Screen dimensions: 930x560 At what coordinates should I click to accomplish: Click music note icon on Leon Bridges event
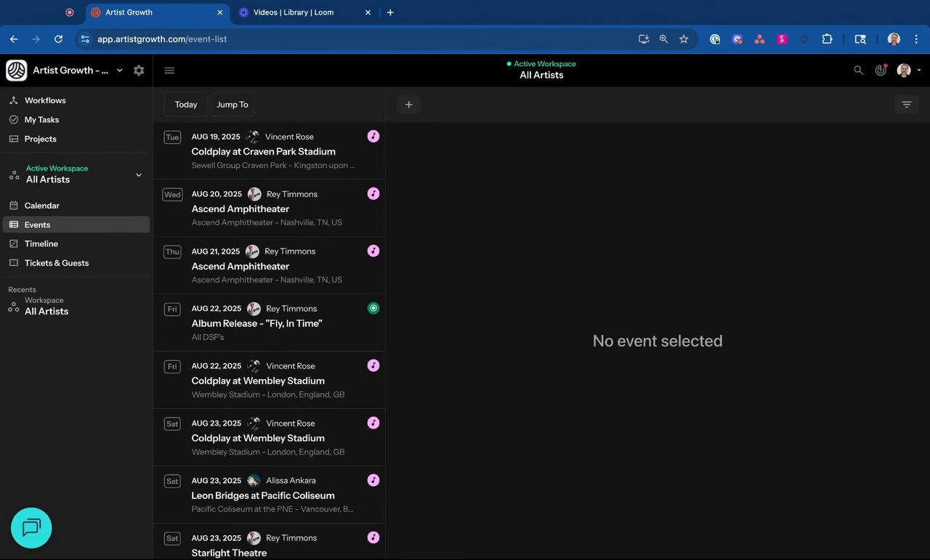coord(373,480)
